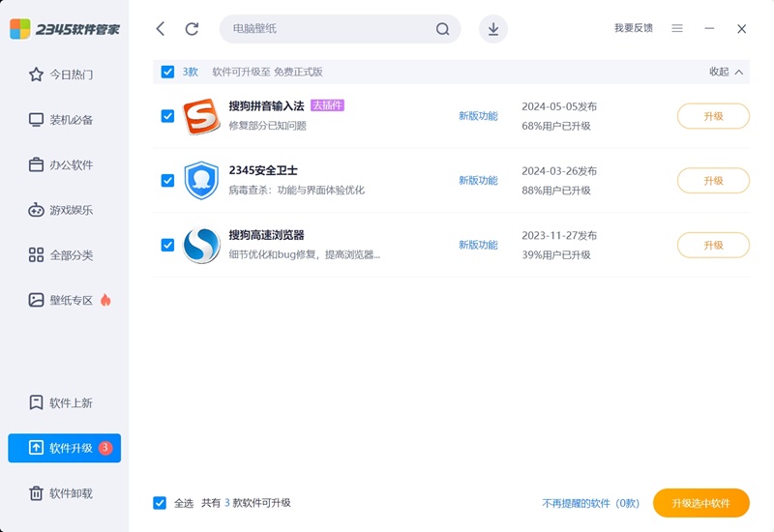
Task: Click the 升级选中软件 button
Action: coord(700,503)
